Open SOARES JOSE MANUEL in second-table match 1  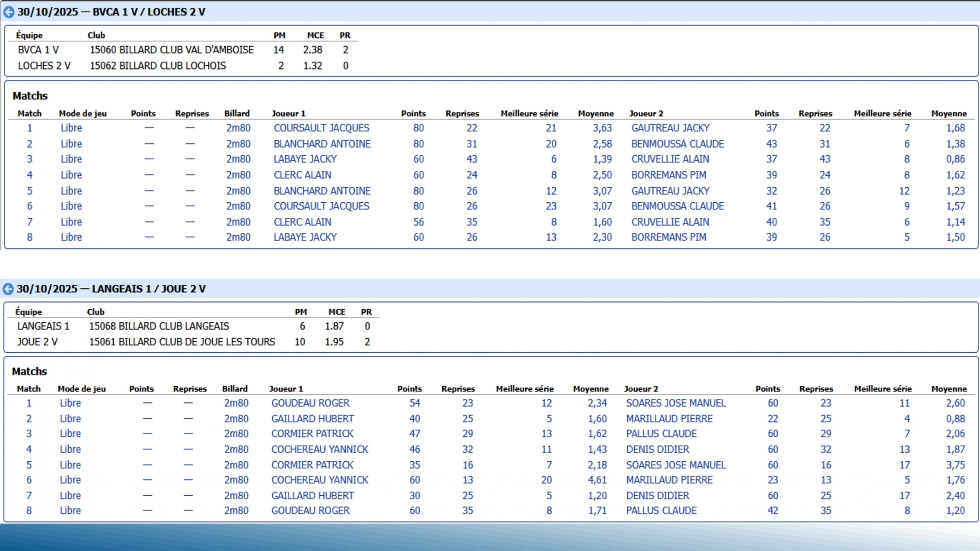coord(675,403)
